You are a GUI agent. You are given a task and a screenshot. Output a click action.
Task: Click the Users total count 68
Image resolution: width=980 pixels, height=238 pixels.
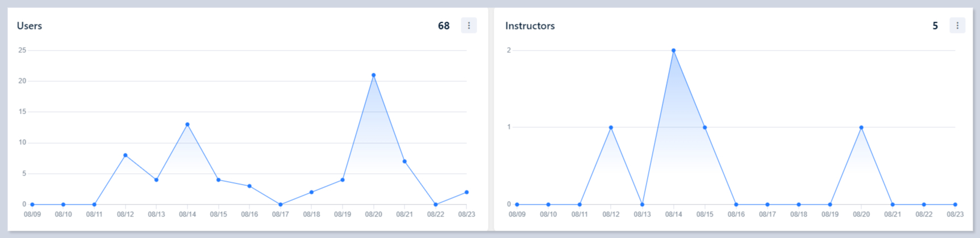click(444, 26)
